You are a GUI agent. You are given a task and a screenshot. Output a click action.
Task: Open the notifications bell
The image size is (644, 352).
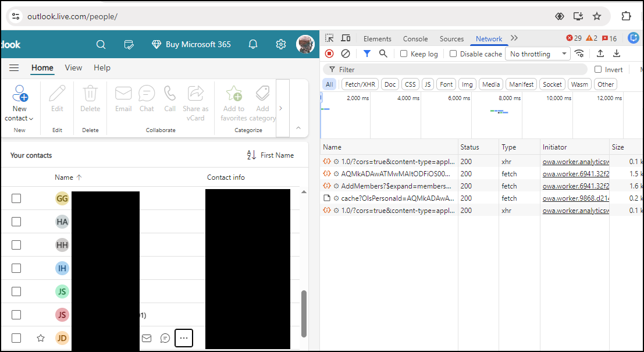click(253, 44)
